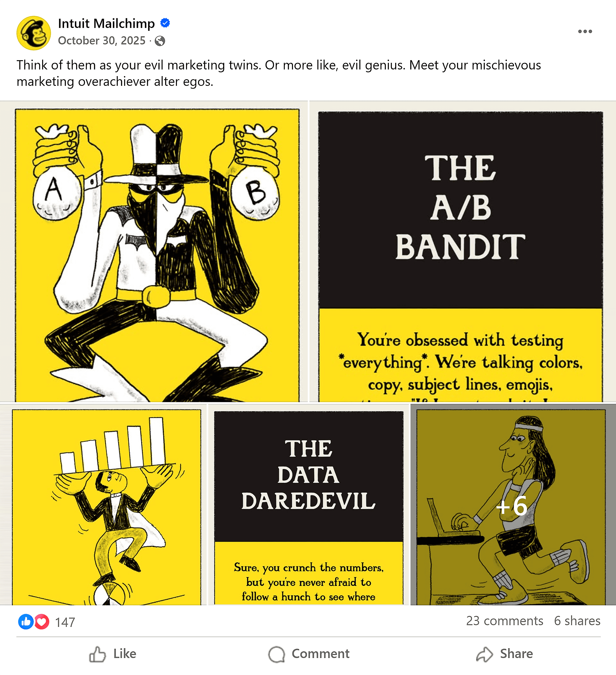View the 6 shares list
This screenshot has width=616, height=675.
(x=577, y=621)
